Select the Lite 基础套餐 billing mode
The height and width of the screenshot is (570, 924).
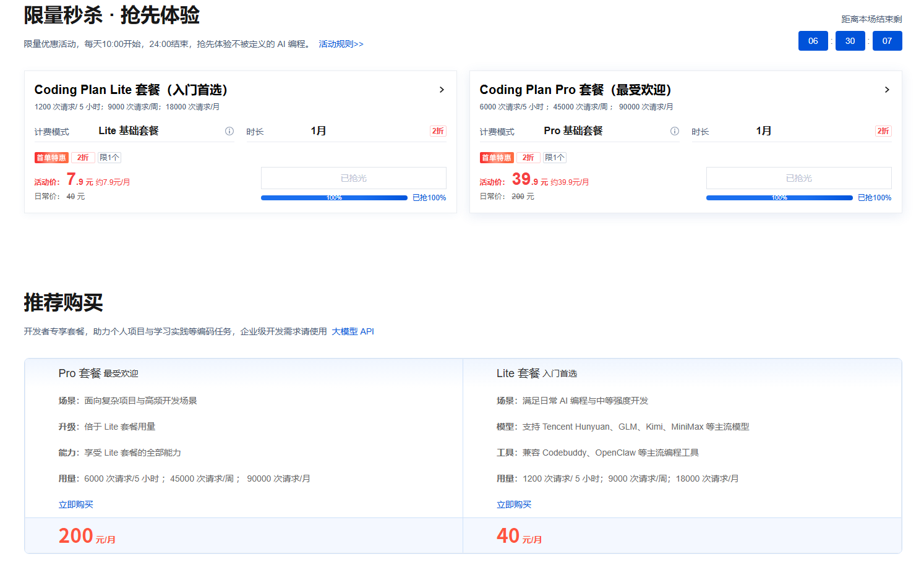click(x=129, y=131)
